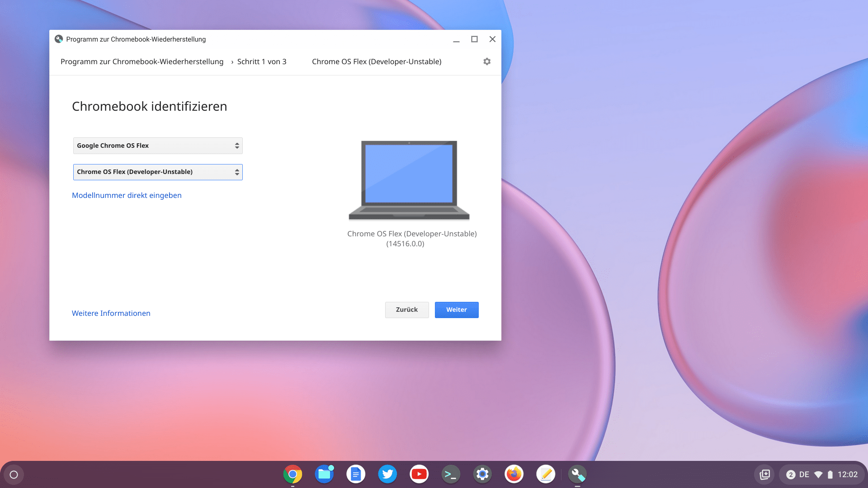Maximize the Chromebook recovery window
868x488 pixels.
474,39
